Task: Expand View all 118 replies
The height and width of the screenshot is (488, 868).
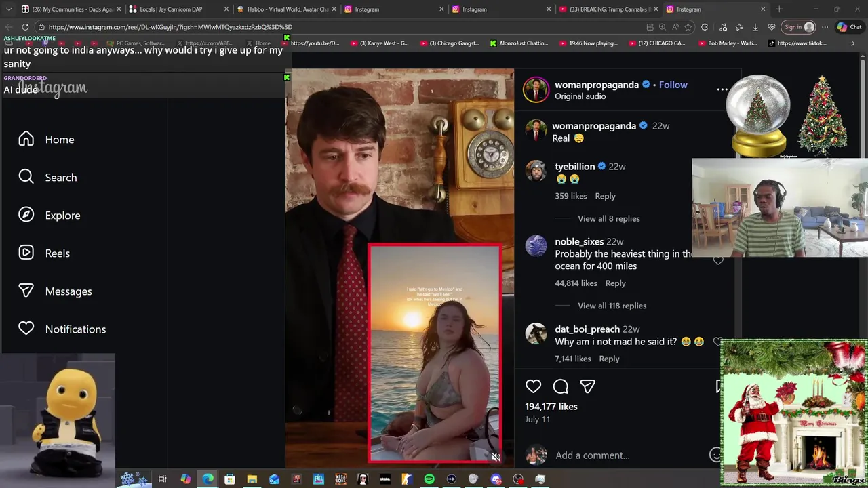Action: (612, 306)
